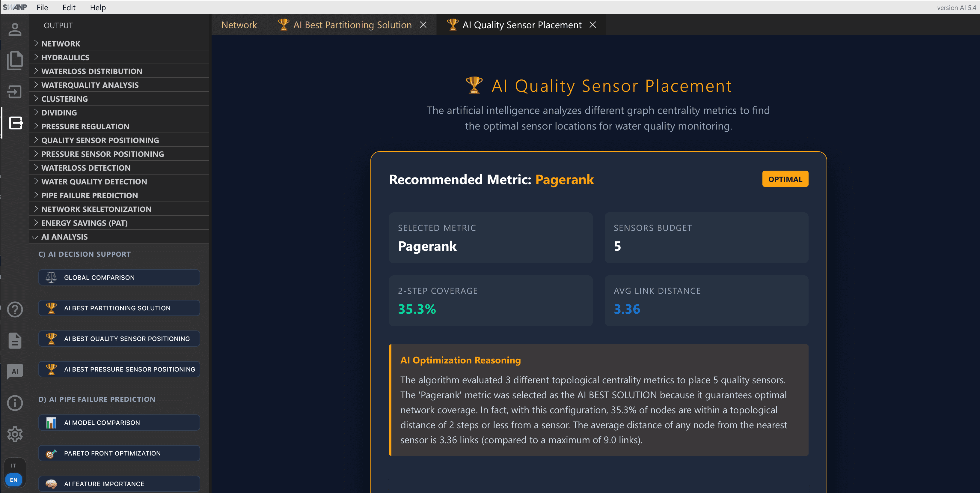
Task: Click the Sensors Budget value 5
Action: [617, 246]
